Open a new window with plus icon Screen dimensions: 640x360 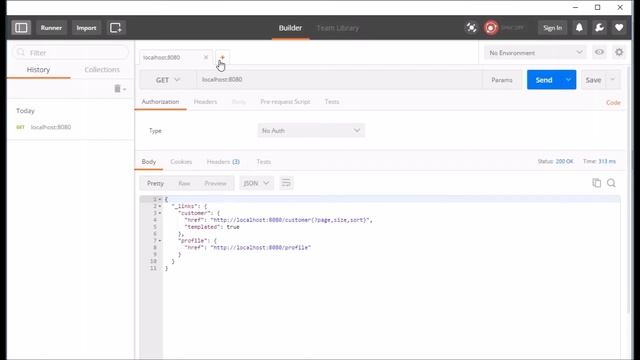[x=116, y=28]
